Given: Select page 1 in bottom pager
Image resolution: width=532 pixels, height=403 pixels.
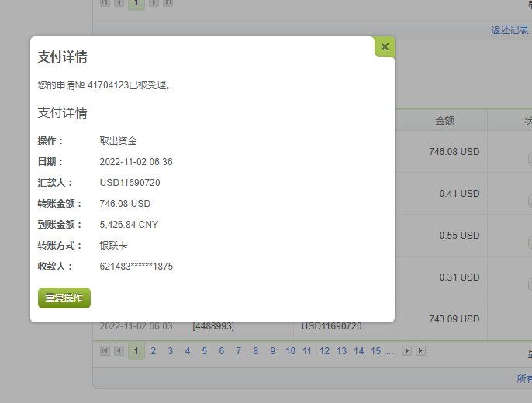Looking at the screenshot, I should pos(136,351).
